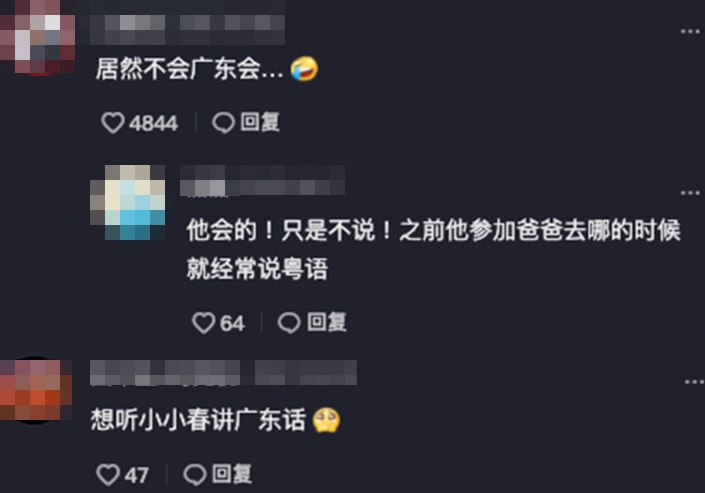Click the like count 4844

(153, 123)
